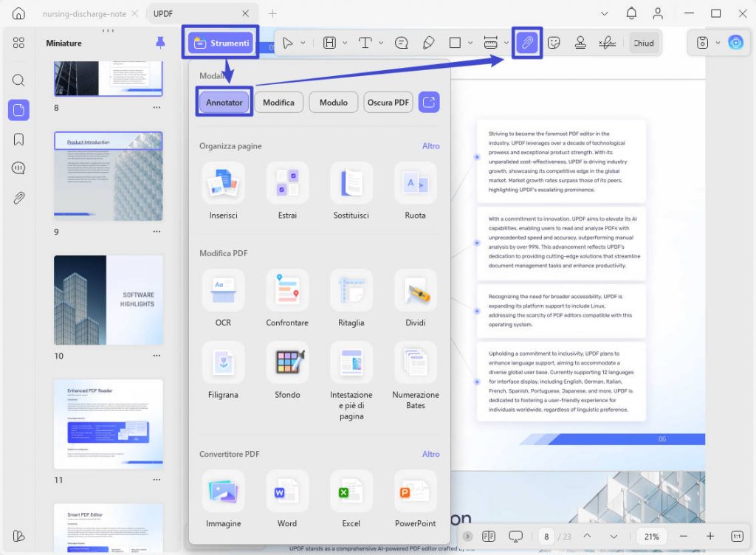The height and width of the screenshot is (555, 756).
Task: Expand the measurement tool dropdown arrow
Action: coord(506,43)
